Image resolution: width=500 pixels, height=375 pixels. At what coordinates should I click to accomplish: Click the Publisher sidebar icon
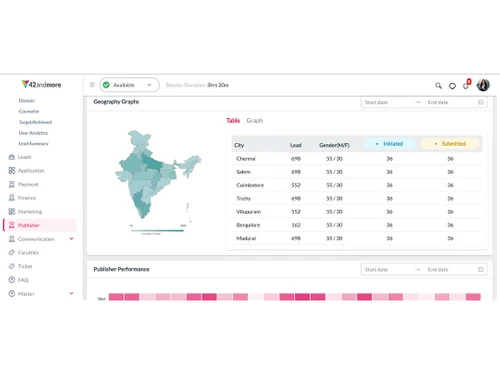(x=12, y=225)
